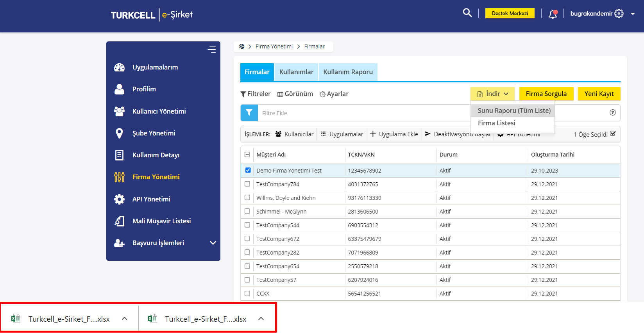Click the Başvuru İşlemleri add-user icon
The height and width of the screenshot is (333, 644).
[119, 243]
